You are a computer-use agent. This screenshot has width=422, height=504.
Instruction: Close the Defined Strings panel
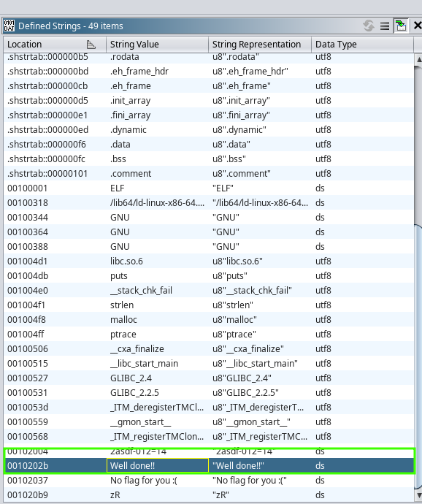pyautogui.click(x=417, y=26)
